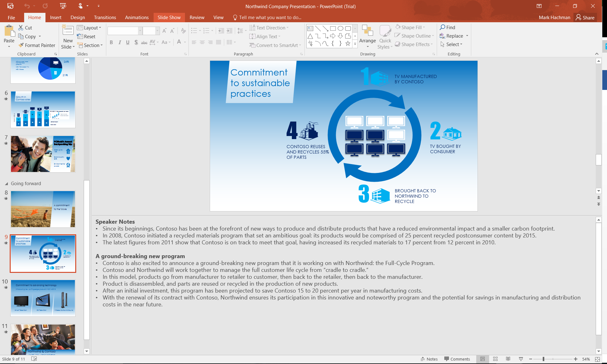
Task: Click the Cut scissors icon
Action: click(21, 28)
